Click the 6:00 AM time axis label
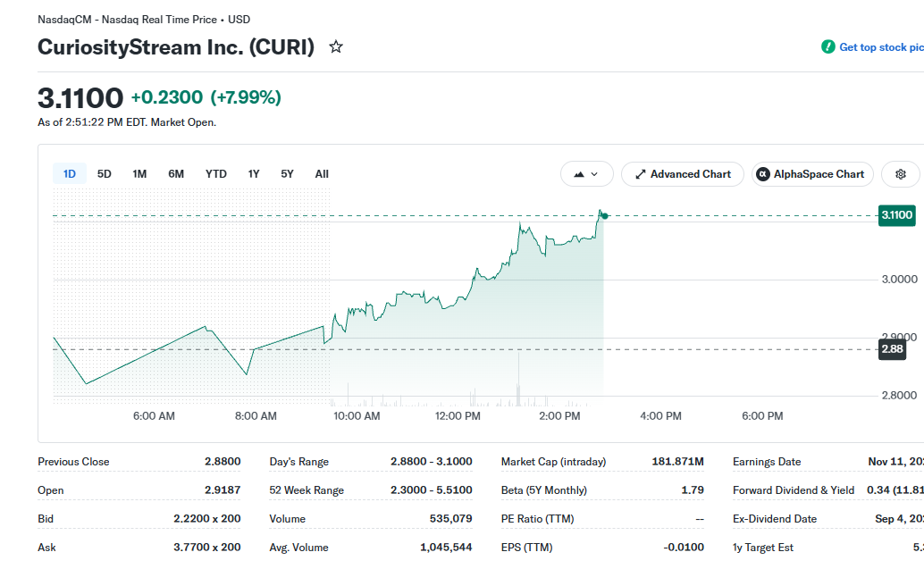The height and width of the screenshot is (569, 924). click(154, 416)
